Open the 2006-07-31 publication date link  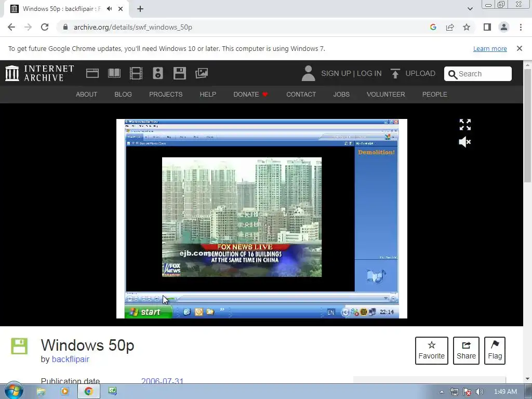point(162,381)
